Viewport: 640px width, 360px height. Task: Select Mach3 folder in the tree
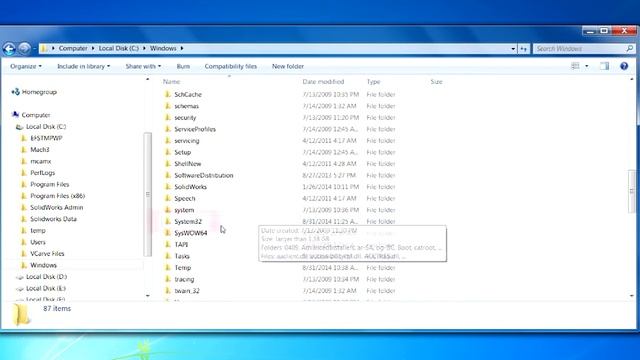click(x=40, y=149)
